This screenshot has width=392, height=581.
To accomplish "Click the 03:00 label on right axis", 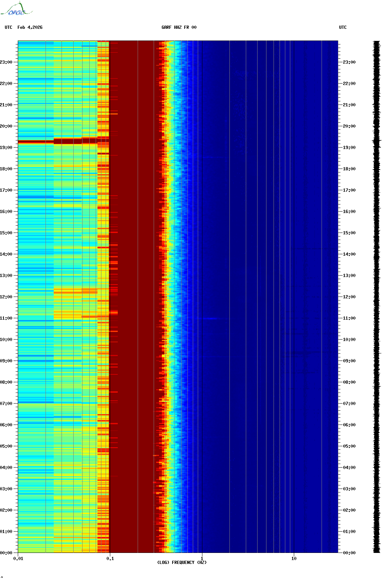I will coord(349,489).
